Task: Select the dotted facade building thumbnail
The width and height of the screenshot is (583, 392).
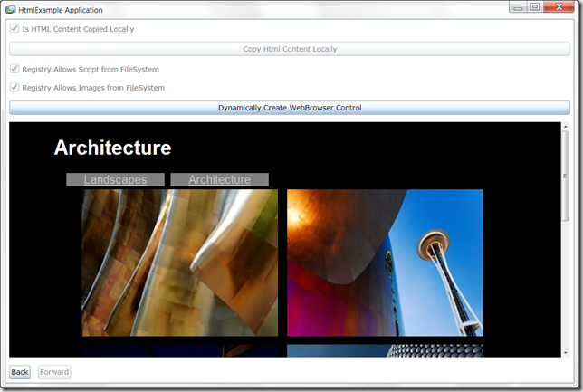Action: tap(386, 350)
